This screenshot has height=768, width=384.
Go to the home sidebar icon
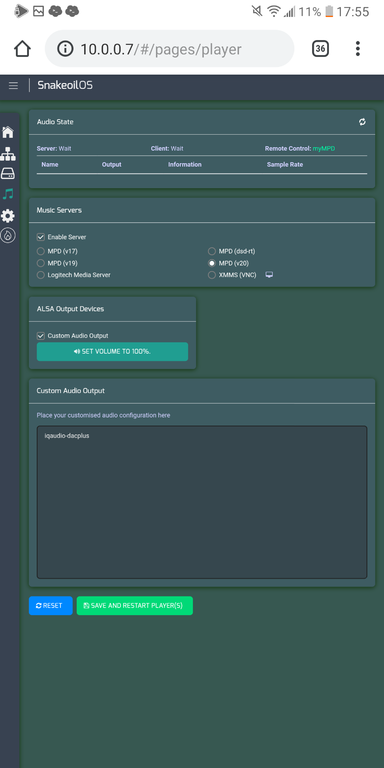pos(8,132)
